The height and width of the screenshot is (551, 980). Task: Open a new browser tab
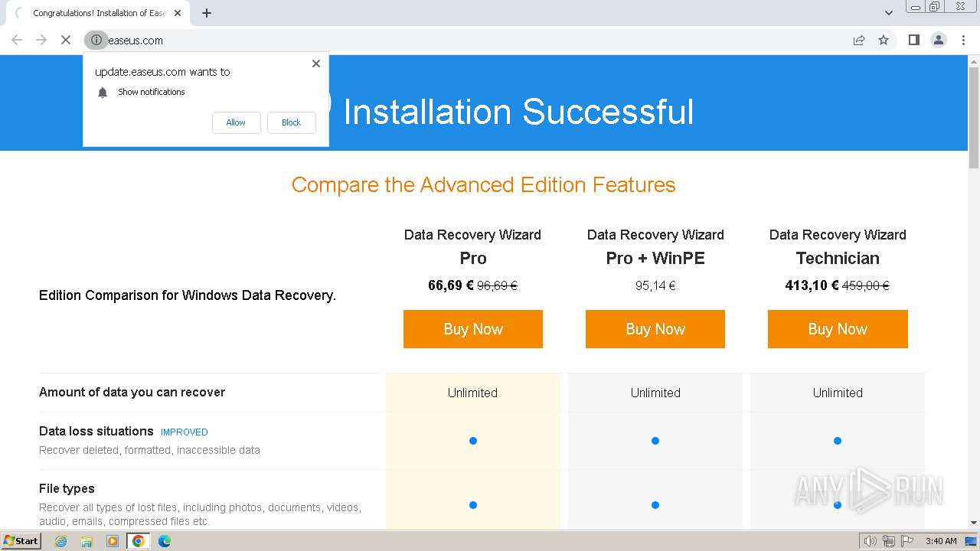pos(207,13)
